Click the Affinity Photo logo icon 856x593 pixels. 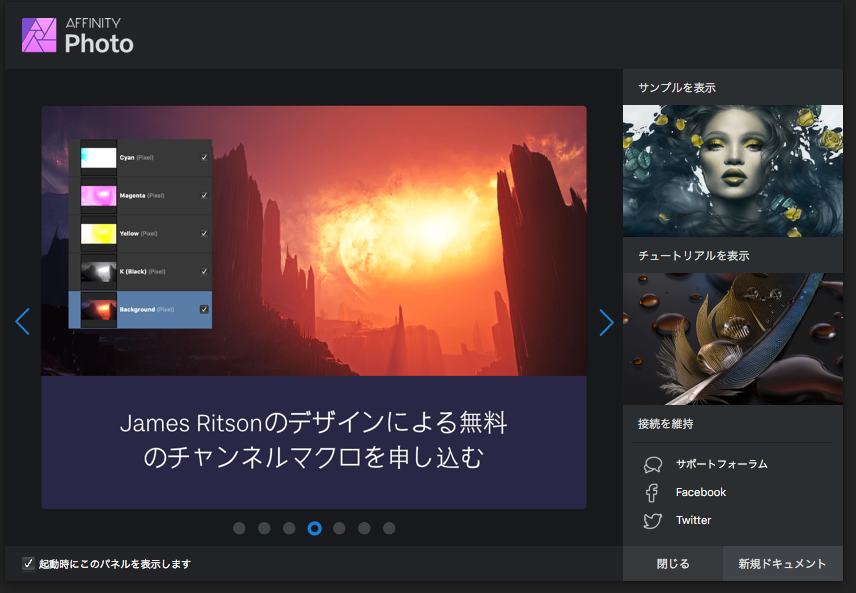tap(39, 35)
